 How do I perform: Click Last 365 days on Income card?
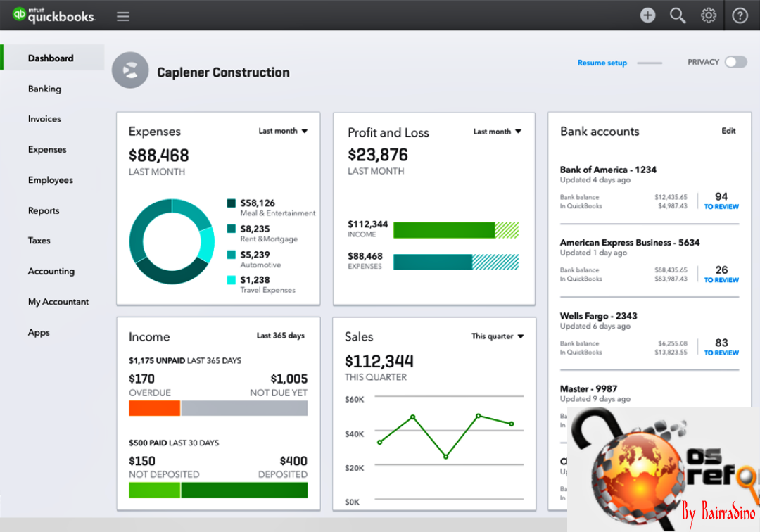[x=281, y=336]
